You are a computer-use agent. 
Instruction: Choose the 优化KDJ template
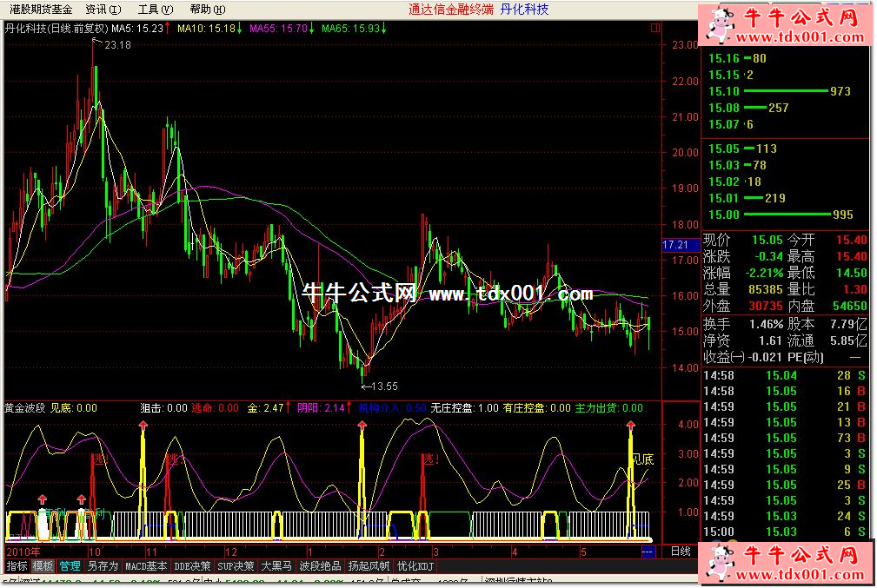[x=415, y=566]
